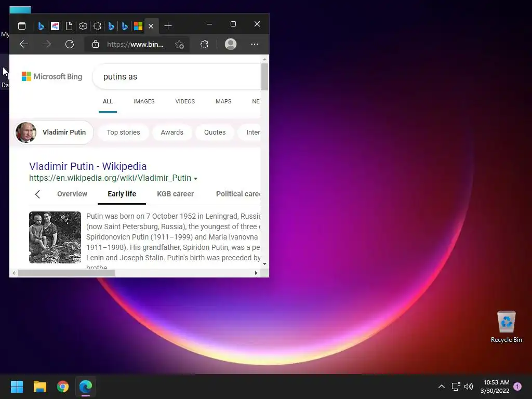Open the clock showing 10:53 AM
The height and width of the screenshot is (399, 532).
(495, 387)
